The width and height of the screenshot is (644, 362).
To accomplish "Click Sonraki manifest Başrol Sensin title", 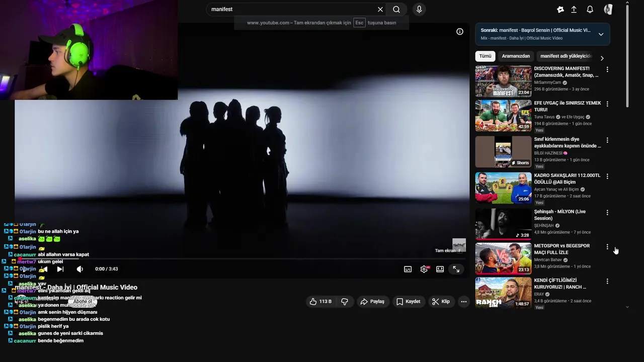I will (535, 30).
